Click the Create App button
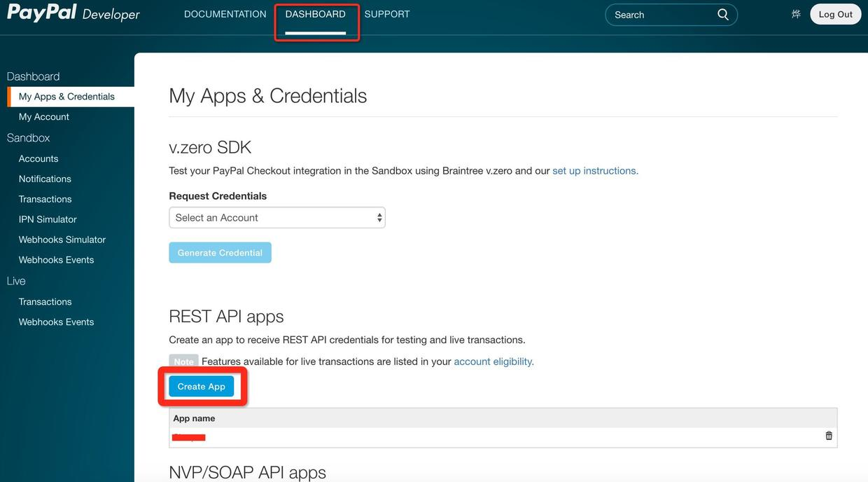Screen dimensions: 868x482 pyautogui.click(x=202, y=387)
